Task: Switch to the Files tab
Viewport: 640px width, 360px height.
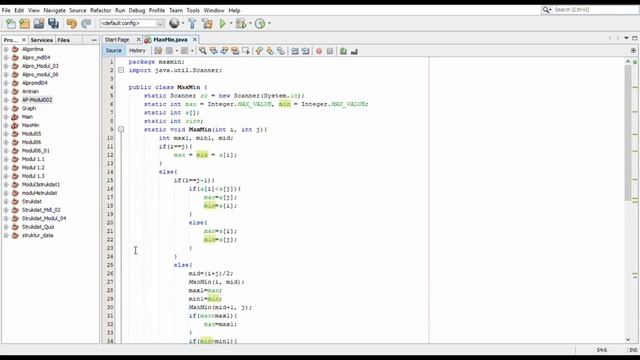Action: click(x=63, y=40)
